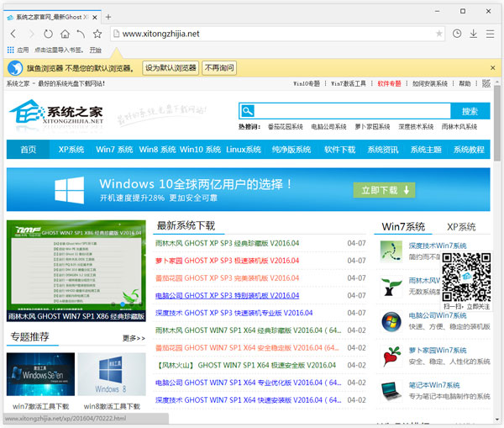Click the 雨林木风 plant icon
Screen dimensions: 504x428
[391, 286]
